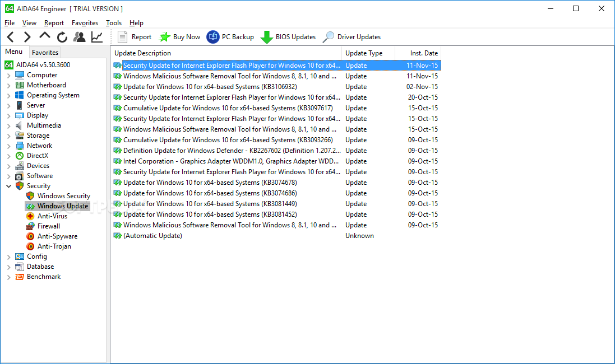615x364 pixels.
Task: Select the Operating System tree item label
Action: point(53,95)
